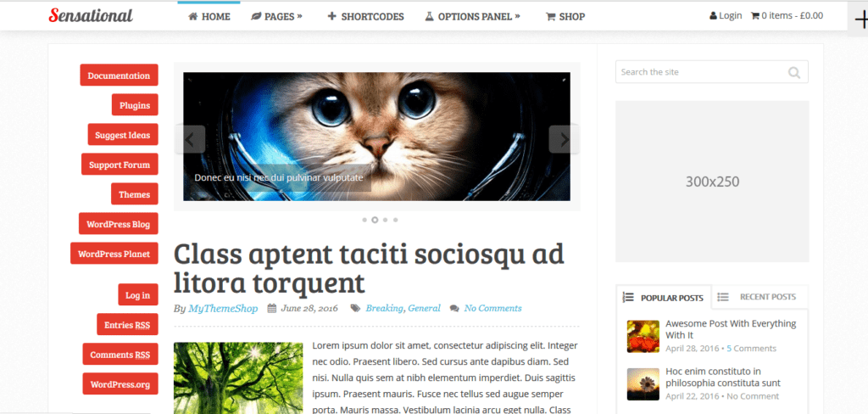This screenshot has width=868, height=414.
Task: Click the Sensational site logo
Action: pyautogui.click(x=91, y=15)
